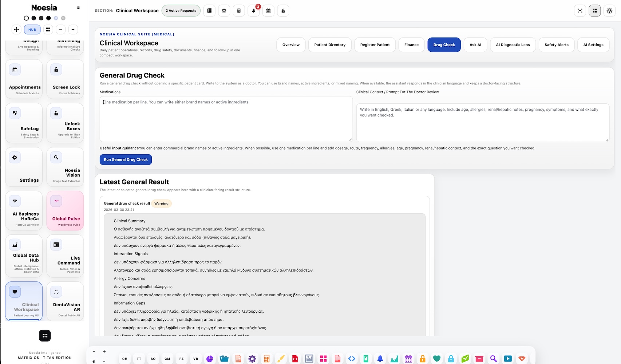
Task: Open the Noesia Vision sidebar card
Action: click(x=65, y=167)
